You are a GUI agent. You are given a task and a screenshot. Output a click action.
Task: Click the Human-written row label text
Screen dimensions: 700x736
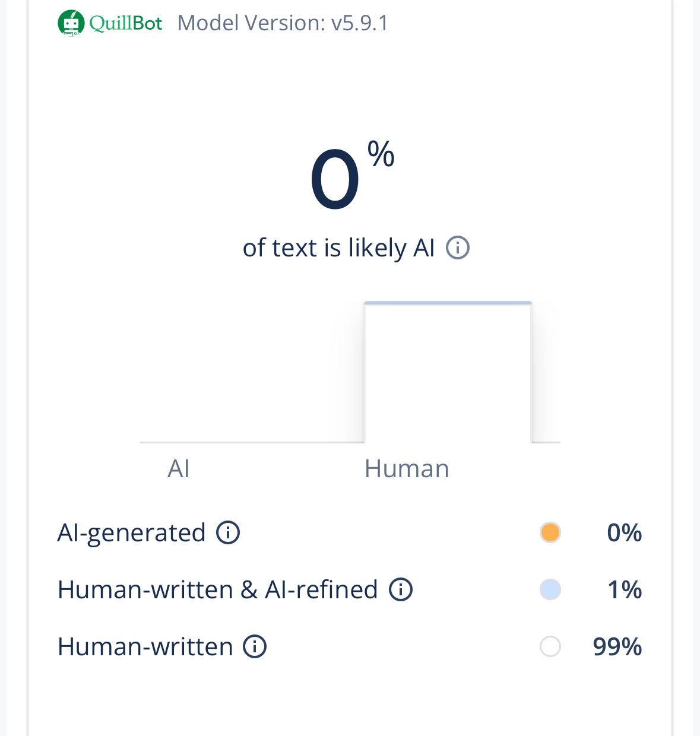145,646
